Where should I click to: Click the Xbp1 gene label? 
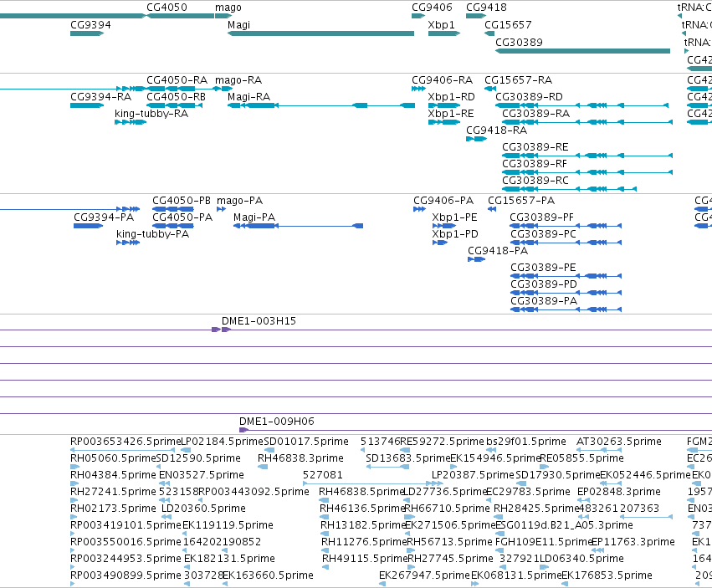coord(442,24)
